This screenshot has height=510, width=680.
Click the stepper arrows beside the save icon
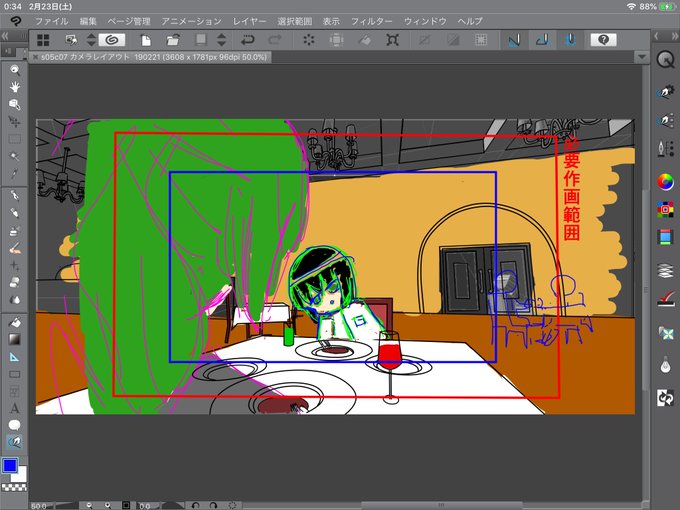[x=222, y=40]
